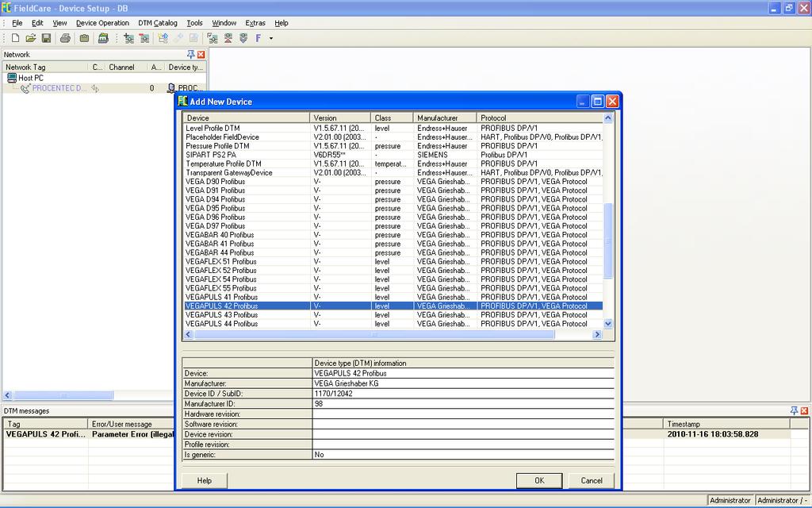The width and height of the screenshot is (812, 508).
Task: Click the Network Tag column header
Action: pos(45,67)
